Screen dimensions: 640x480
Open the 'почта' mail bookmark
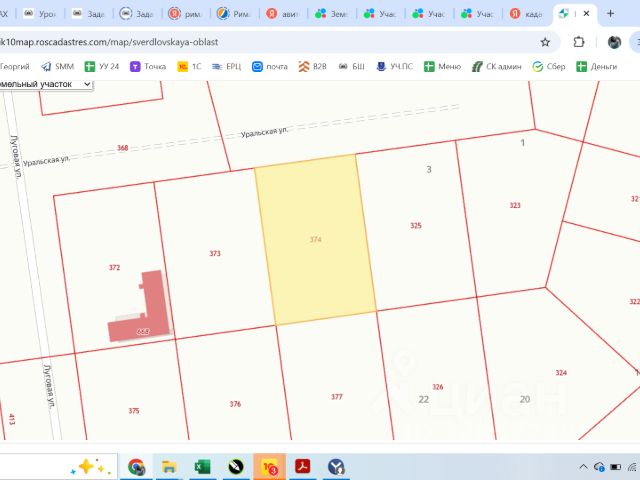[270, 67]
